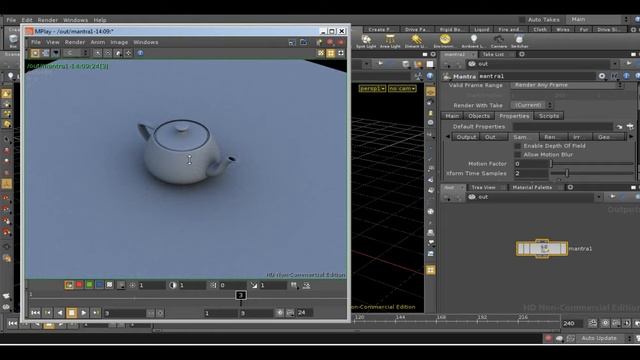640x360 pixels.
Task: Click the Mantra node name field
Action: click(537, 76)
